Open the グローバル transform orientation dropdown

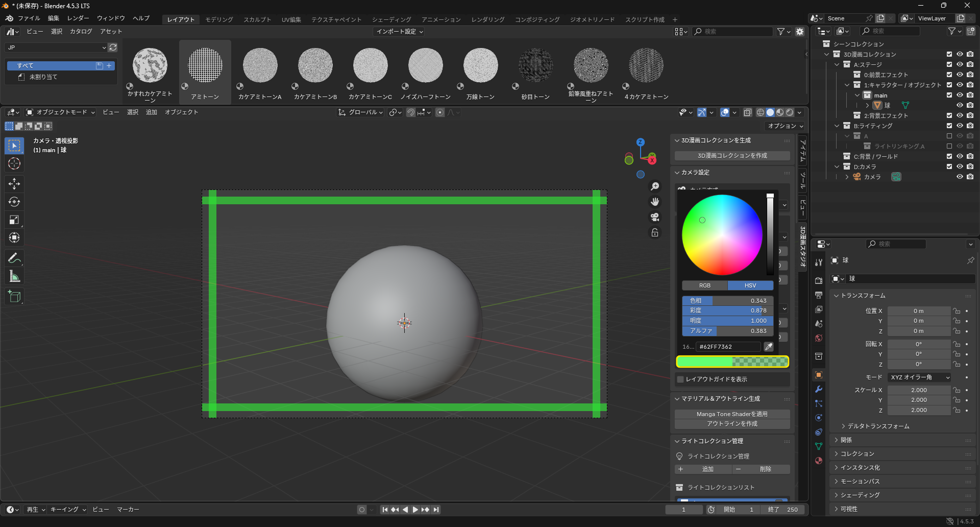click(x=360, y=112)
